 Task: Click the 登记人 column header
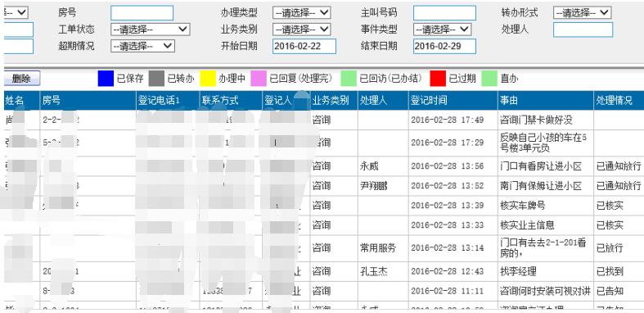(286, 100)
